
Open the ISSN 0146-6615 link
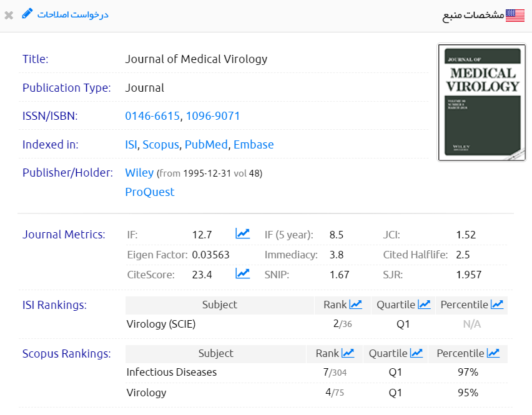152,116
